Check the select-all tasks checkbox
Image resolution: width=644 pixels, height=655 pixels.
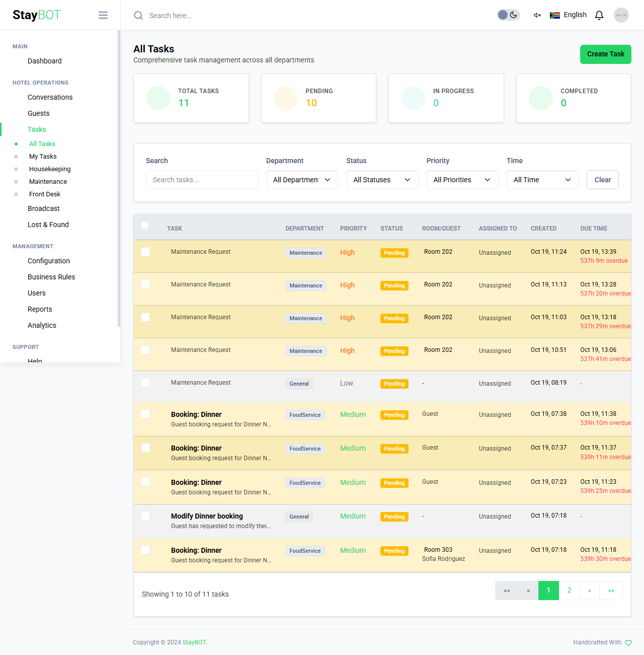[145, 226]
